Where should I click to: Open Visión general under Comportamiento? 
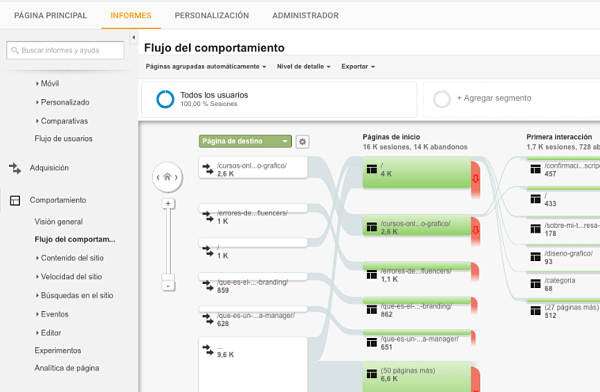(x=59, y=222)
